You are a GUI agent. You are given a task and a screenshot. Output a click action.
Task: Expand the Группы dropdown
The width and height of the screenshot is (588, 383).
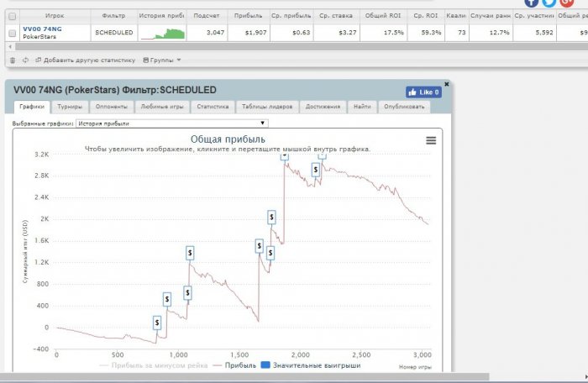pyautogui.click(x=162, y=60)
